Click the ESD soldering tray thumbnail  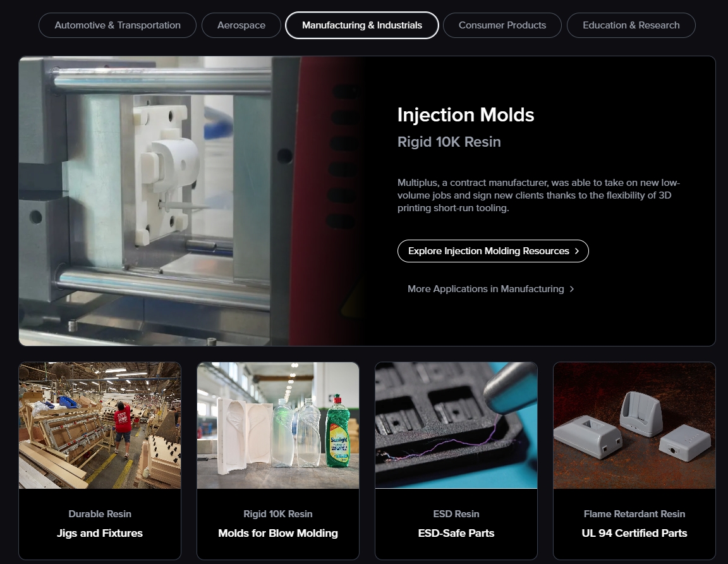click(456, 425)
